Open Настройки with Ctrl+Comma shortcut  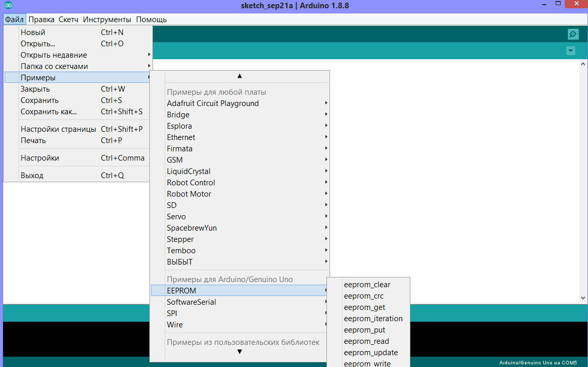coord(78,158)
